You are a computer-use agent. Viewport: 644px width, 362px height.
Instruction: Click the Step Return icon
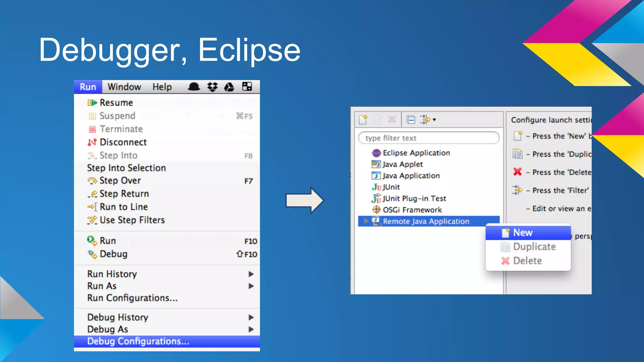[x=92, y=194]
